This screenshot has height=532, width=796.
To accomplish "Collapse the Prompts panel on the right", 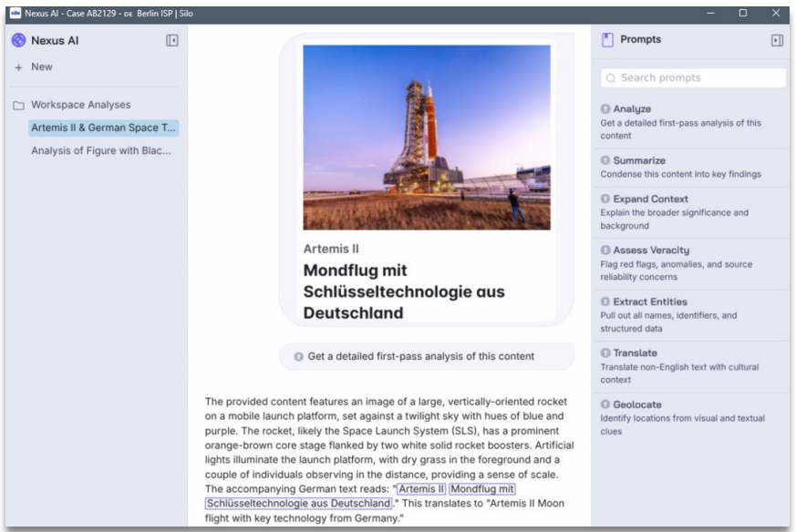I will (x=777, y=40).
